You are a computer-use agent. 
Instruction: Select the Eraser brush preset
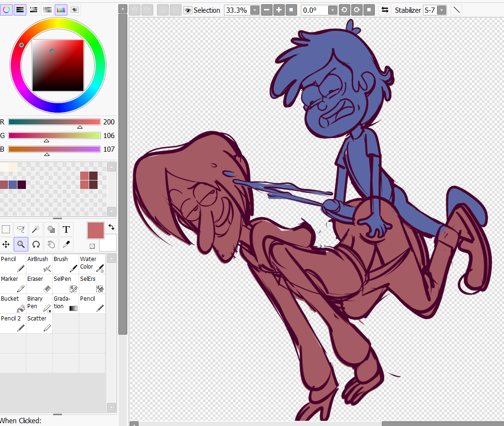(39, 284)
